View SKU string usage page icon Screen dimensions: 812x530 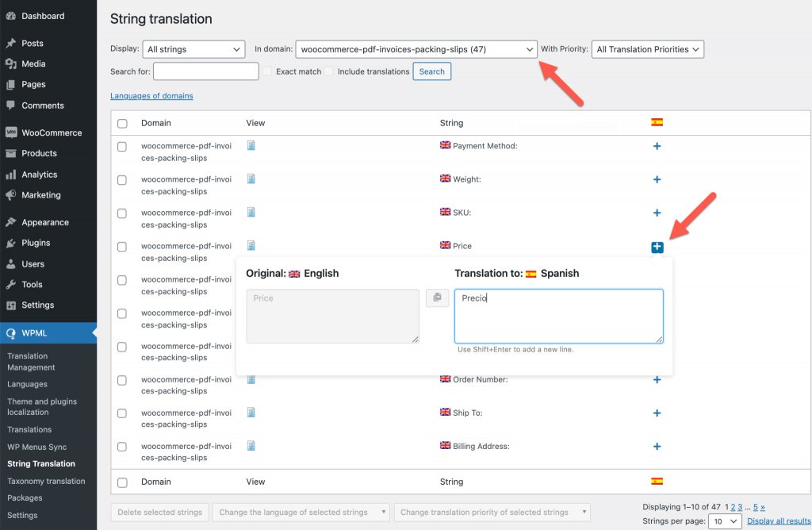tap(251, 212)
